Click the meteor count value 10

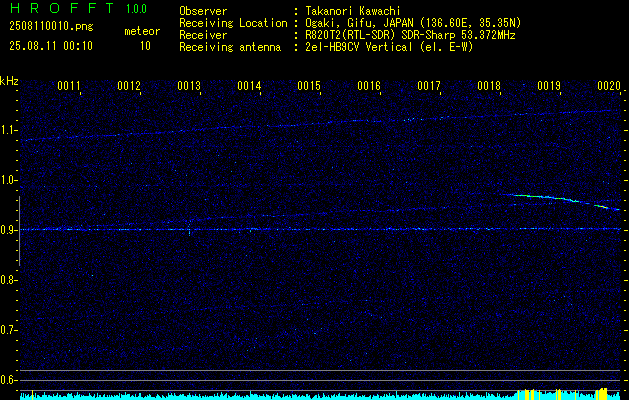pos(145,46)
